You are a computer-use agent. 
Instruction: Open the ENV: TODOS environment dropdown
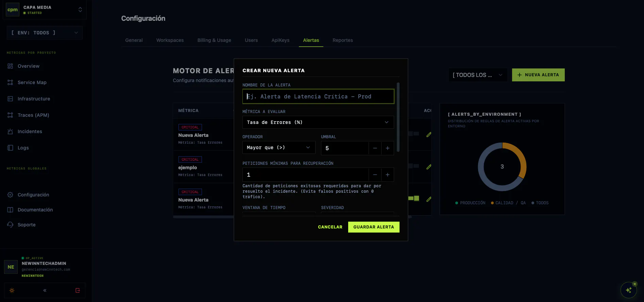tap(45, 33)
